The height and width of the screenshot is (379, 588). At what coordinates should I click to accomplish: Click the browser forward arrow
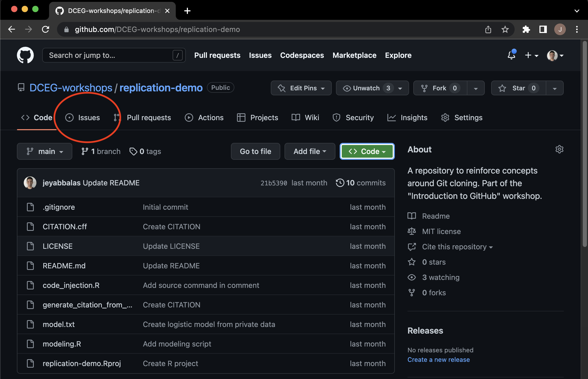click(x=28, y=29)
